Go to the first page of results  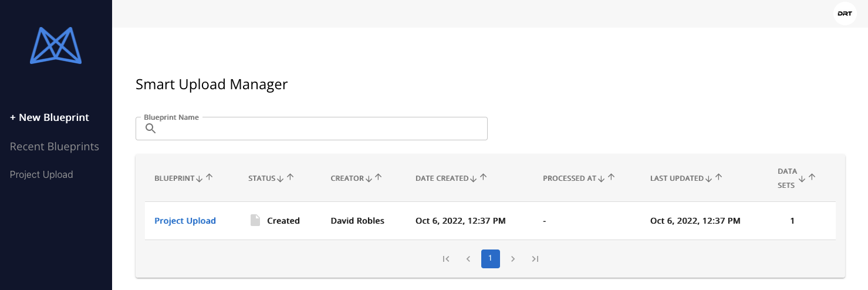[446, 259]
